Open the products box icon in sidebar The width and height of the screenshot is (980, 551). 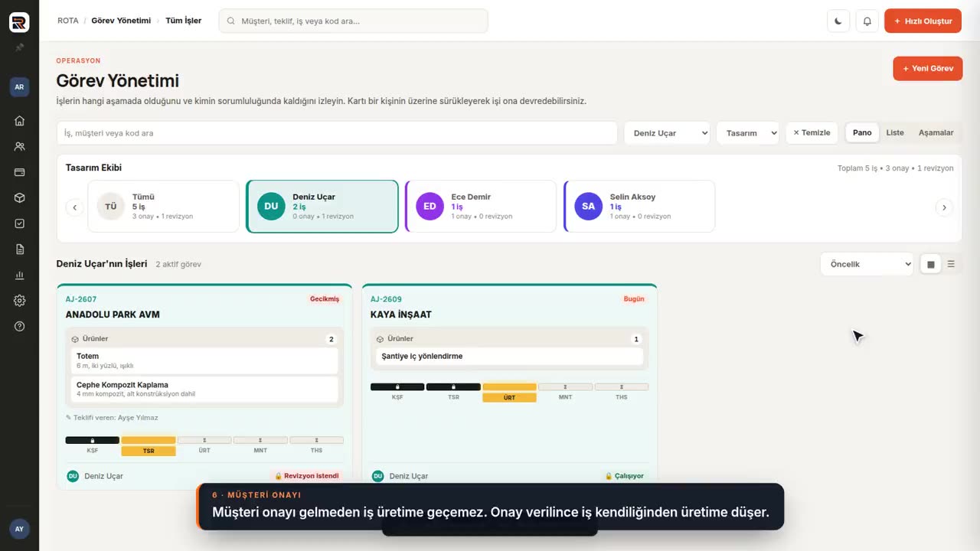click(19, 197)
